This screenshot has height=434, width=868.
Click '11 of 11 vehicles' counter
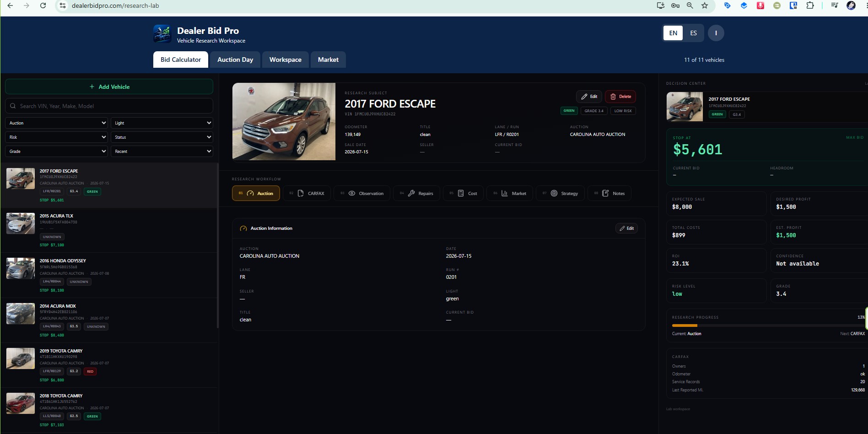704,60
